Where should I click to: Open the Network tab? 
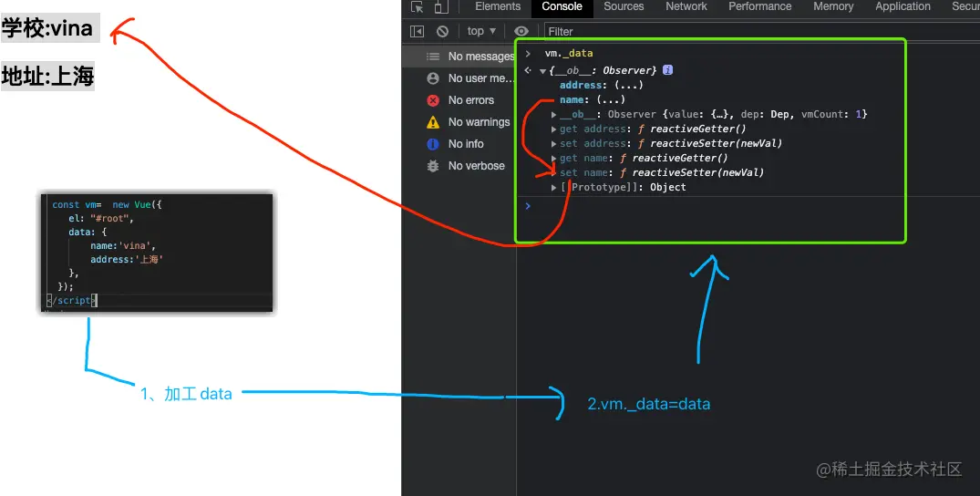[686, 6]
